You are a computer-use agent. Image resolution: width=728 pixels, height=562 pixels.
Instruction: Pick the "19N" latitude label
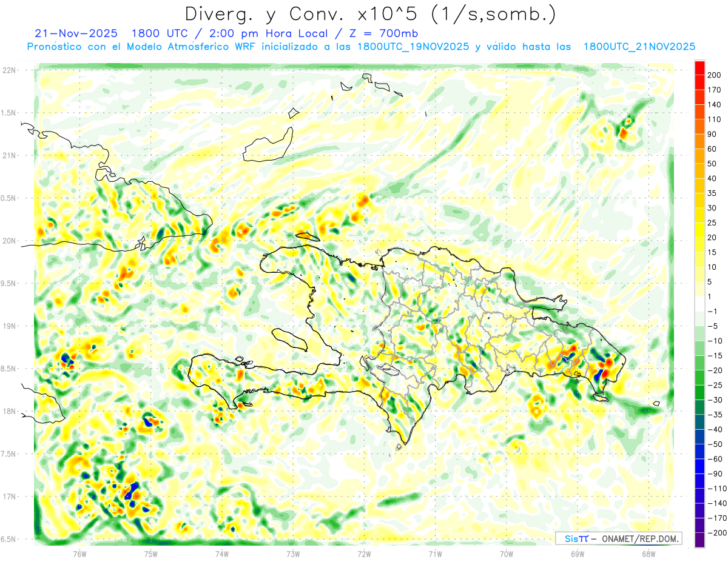point(8,326)
